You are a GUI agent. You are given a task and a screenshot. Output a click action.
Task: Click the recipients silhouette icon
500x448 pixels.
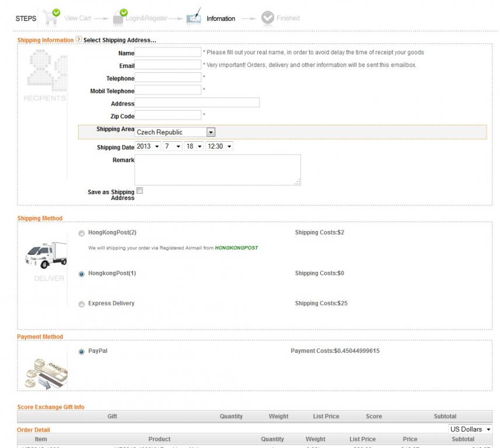(x=43, y=70)
